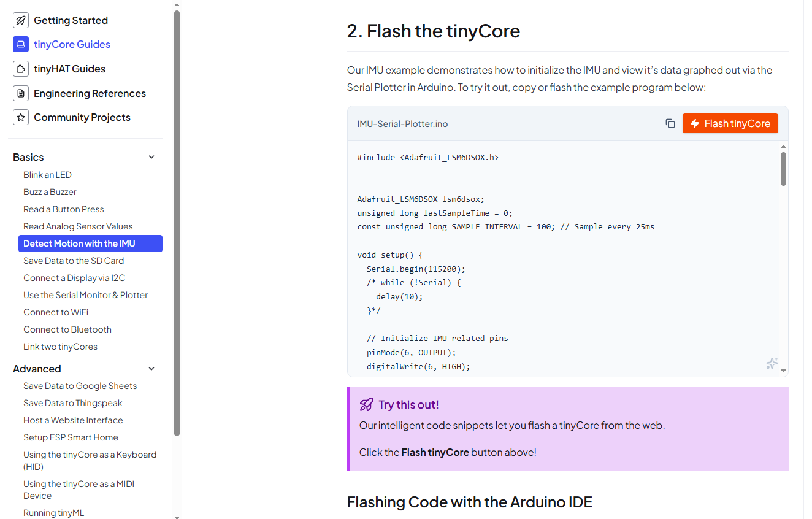Click the Getting Started rocket icon
The height and width of the screenshot is (519, 812).
pos(21,20)
